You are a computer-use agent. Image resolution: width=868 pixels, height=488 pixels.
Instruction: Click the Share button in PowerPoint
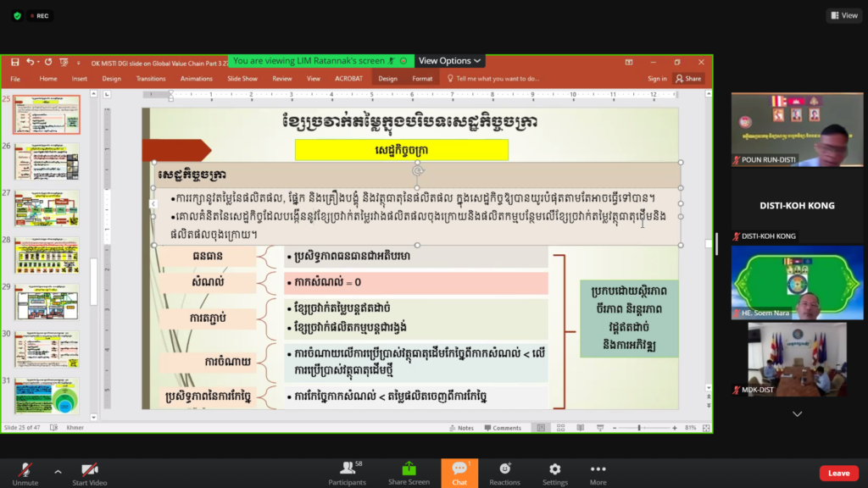tap(688, 79)
